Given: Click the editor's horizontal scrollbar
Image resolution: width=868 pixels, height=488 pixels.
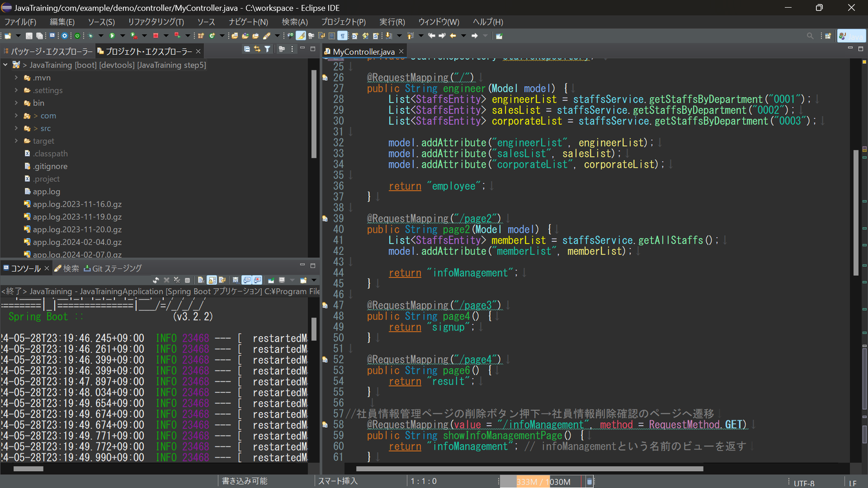Looking at the screenshot, I should pos(529,469).
